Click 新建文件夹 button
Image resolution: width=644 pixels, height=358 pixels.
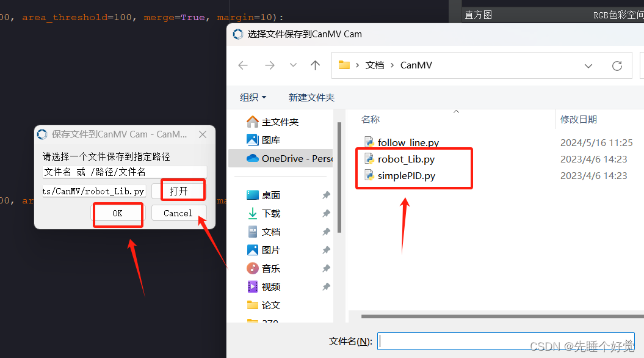[311, 97]
